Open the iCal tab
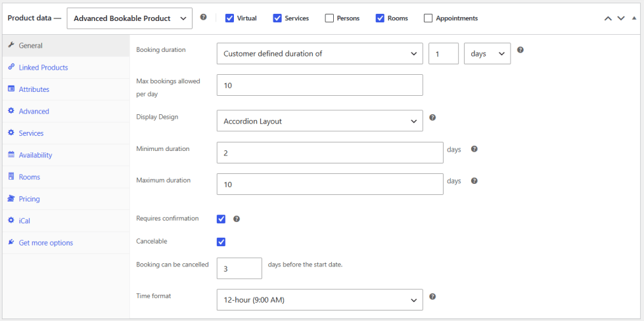This screenshot has width=644, height=321. 66,221
